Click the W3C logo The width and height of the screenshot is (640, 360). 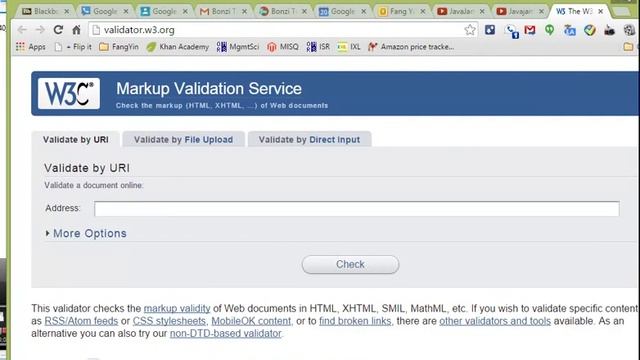click(x=69, y=93)
